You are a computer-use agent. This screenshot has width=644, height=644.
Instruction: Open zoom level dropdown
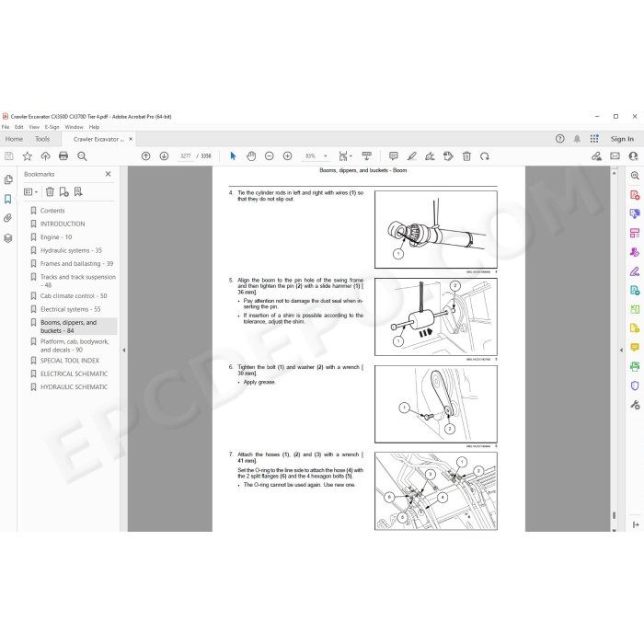click(x=326, y=156)
